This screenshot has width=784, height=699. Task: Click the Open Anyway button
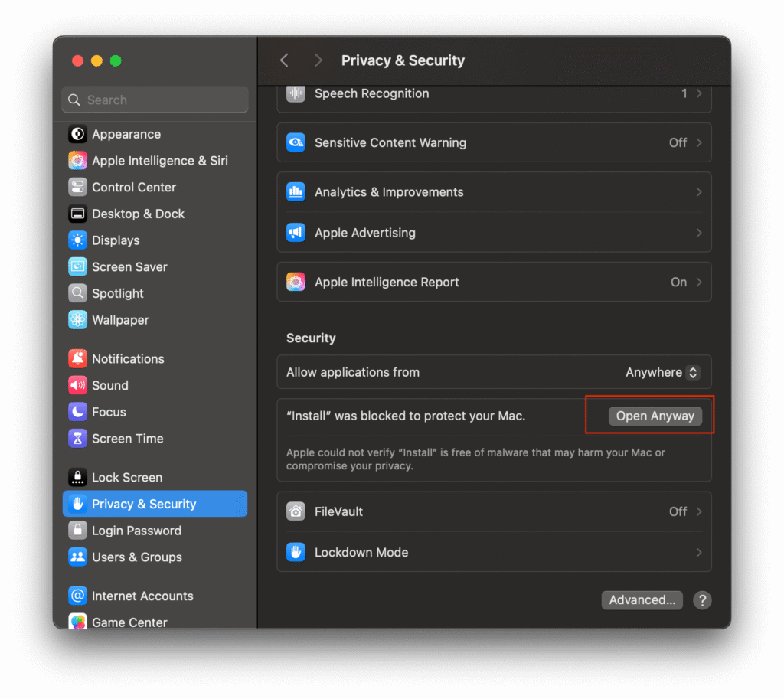[x=655, y=416]
